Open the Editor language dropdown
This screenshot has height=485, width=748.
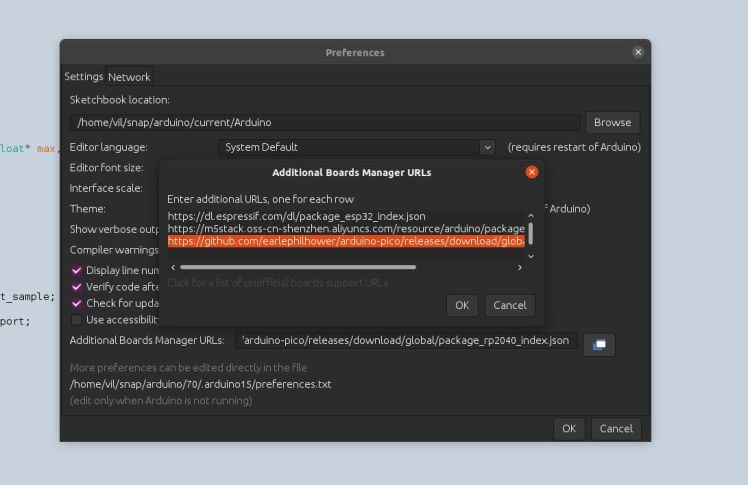(x=357, y=147)
